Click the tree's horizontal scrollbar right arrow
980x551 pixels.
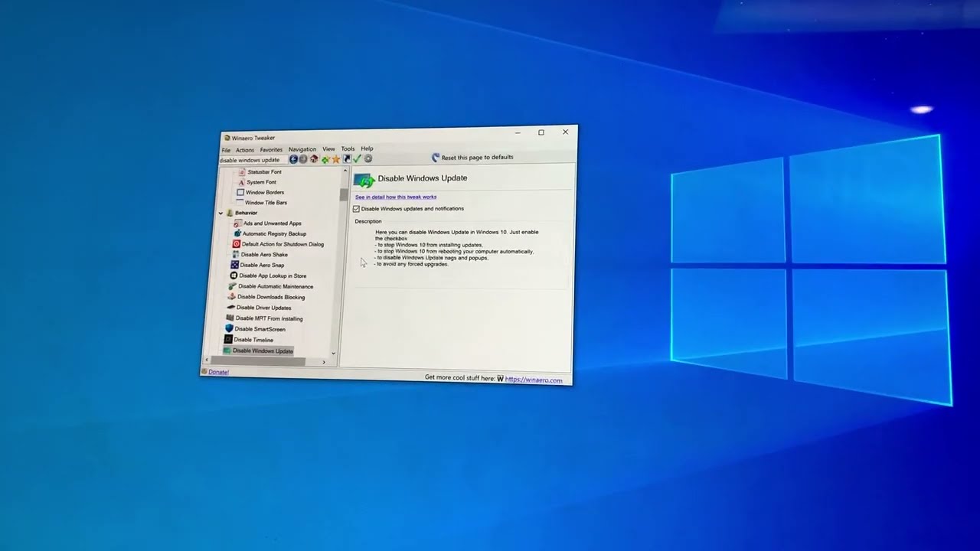(324, 362)
